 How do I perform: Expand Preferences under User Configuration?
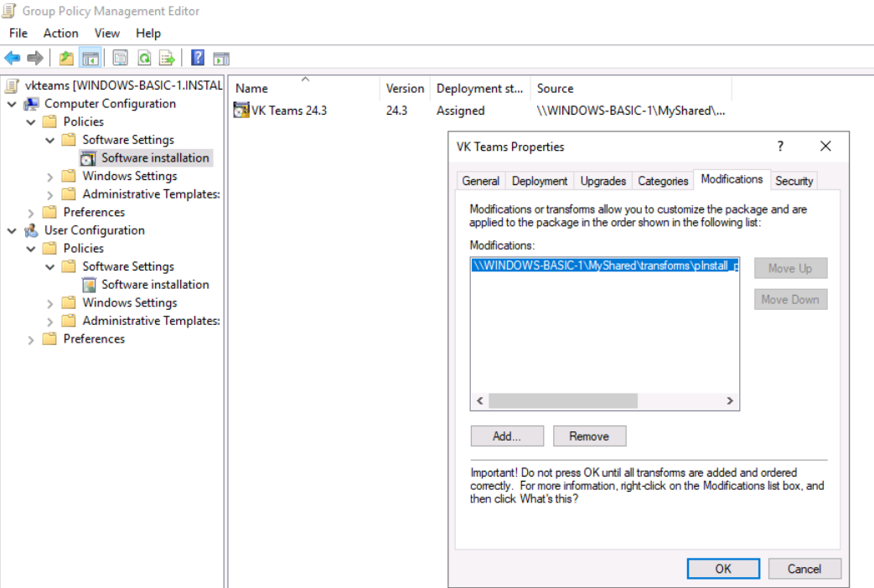(x=32, y=339)
